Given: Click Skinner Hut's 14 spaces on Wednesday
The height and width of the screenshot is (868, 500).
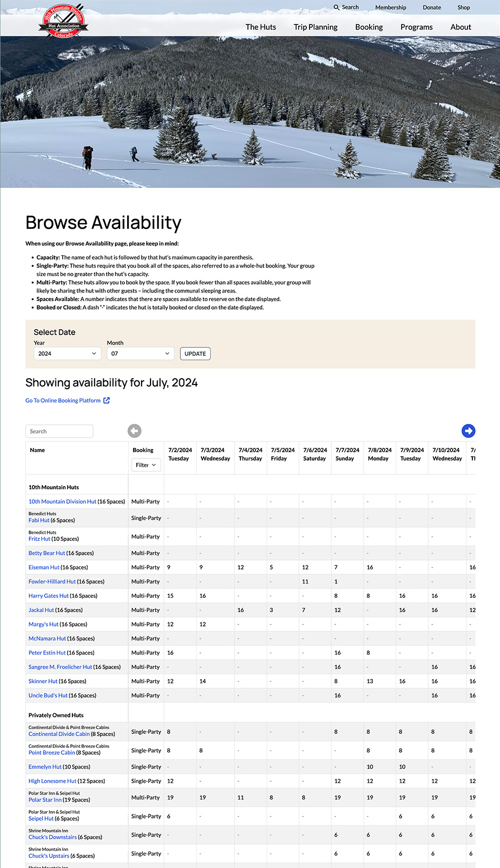Looking at the screenshot, I should [203, 681].
